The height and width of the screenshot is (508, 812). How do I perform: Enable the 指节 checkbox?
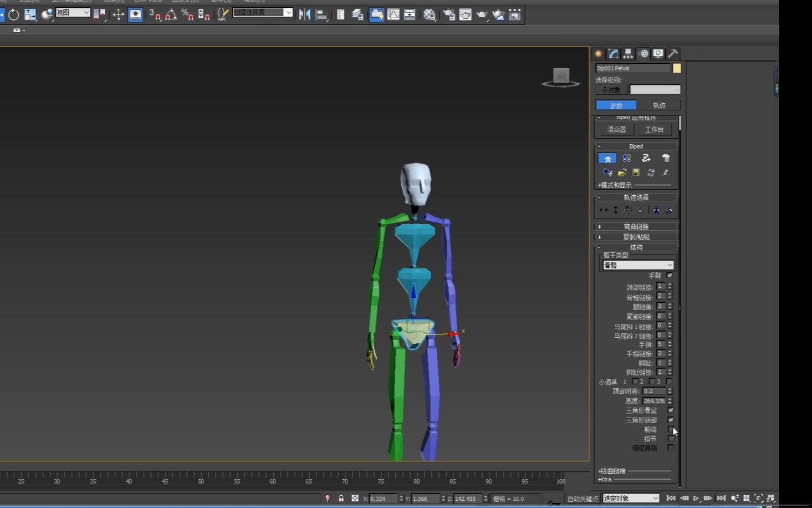coord(671,439)
